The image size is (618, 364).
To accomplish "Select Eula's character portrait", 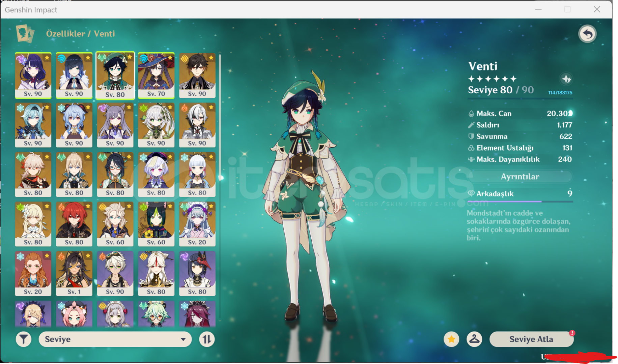I will coord(33,125).
